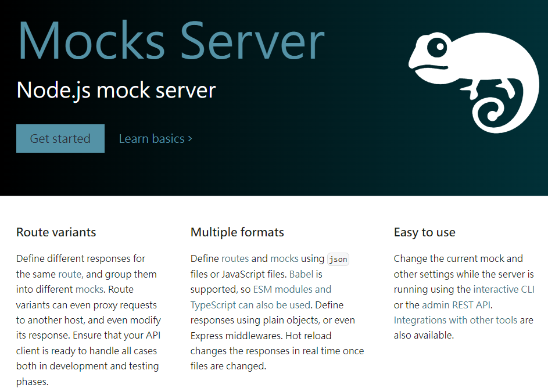Click the Multiple formats heading
Image resolution: width=548 pixels, height=392 pixels.
pos(237,232)
